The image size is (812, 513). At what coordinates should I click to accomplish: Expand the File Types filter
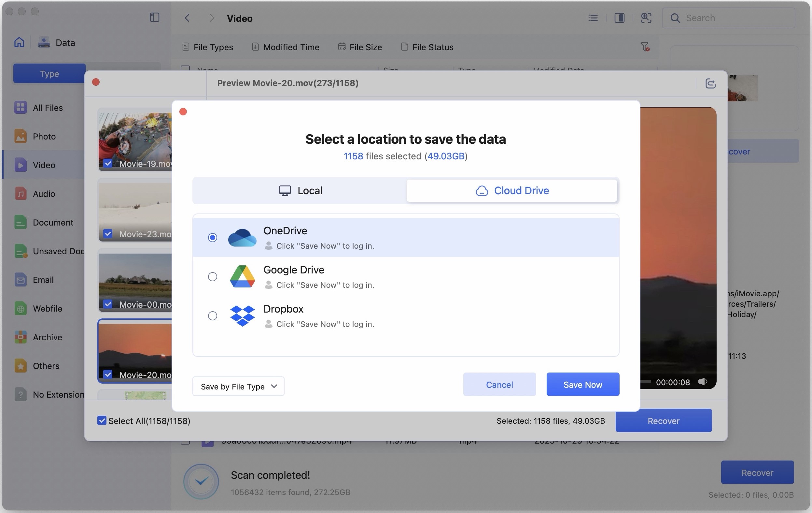coord(208,47)
